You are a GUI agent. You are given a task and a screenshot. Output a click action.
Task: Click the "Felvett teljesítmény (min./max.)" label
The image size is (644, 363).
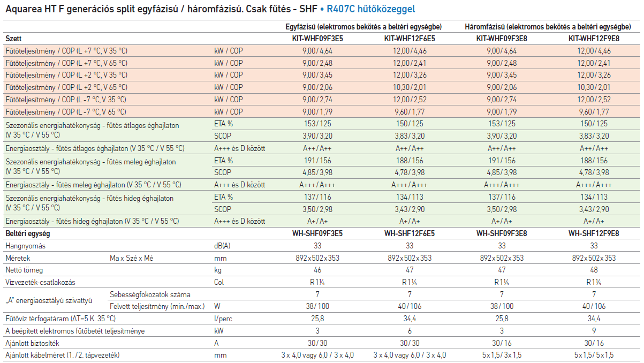click(x=157, y=306)
